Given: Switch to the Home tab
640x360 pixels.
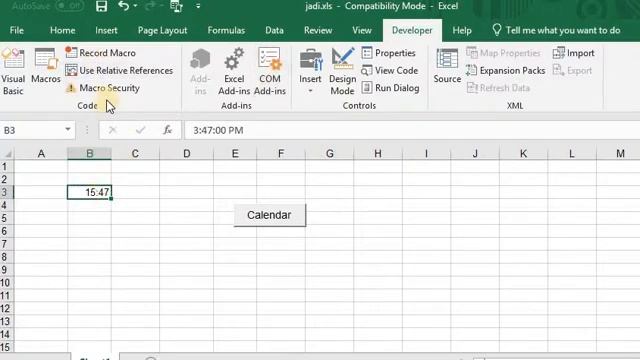Looking at the screenshot, I should 62,31.
